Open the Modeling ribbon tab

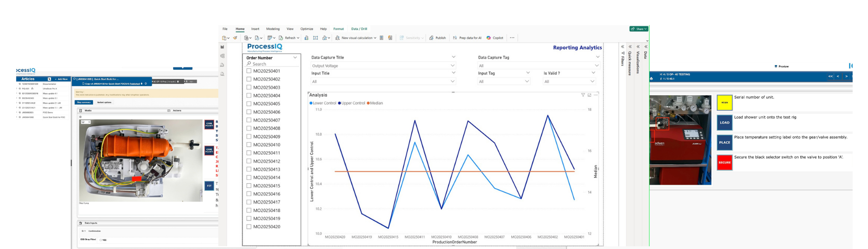(x=273, y=29)
